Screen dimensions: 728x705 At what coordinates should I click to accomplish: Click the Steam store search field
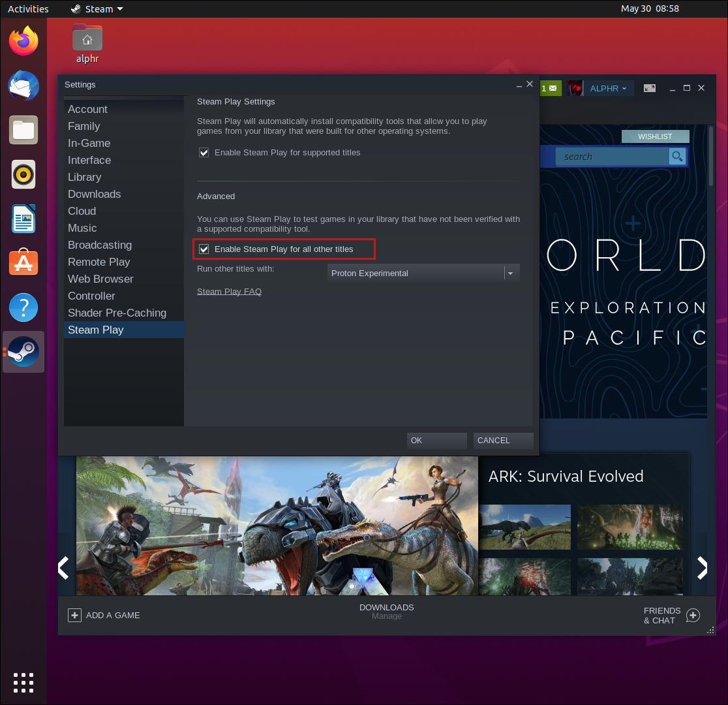613,157
